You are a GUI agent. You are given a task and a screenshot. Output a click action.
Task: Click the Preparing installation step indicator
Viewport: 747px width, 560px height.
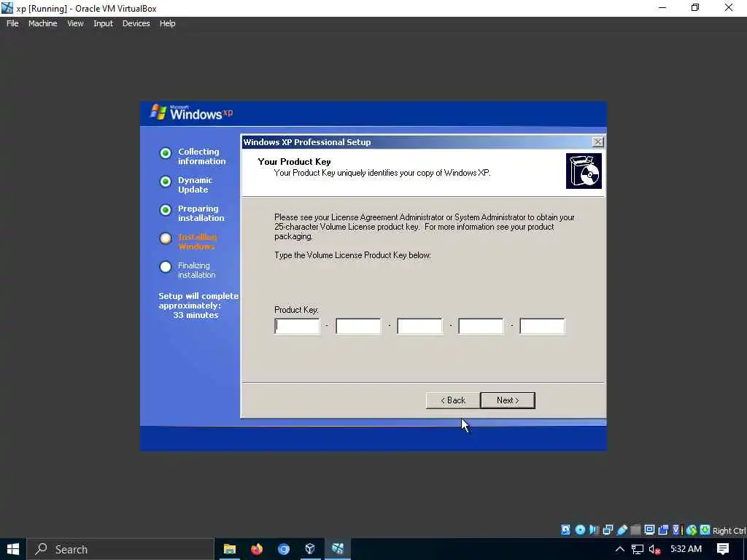tap(166, 210)
